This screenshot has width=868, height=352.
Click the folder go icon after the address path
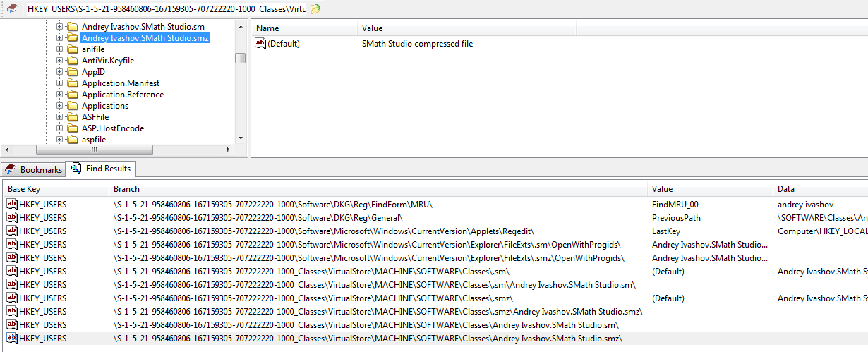(315, 9)
